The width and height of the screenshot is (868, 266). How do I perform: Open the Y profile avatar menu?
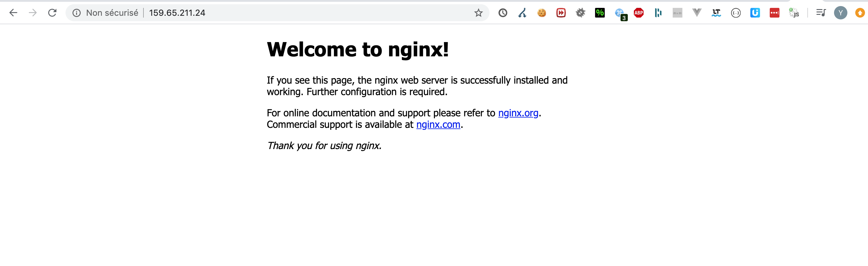click(x=840, y=13)
